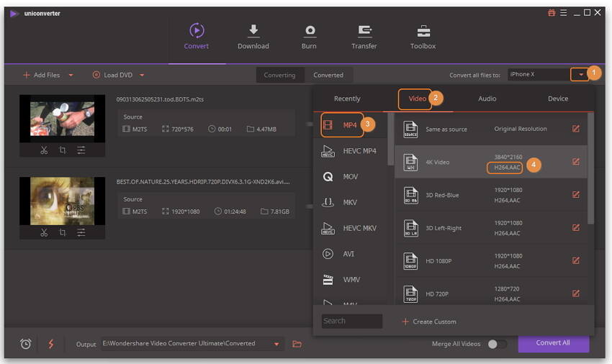Screen dimensions: 612x364
Task: Switch to the Converted tab
Action: tap(328, 75)
